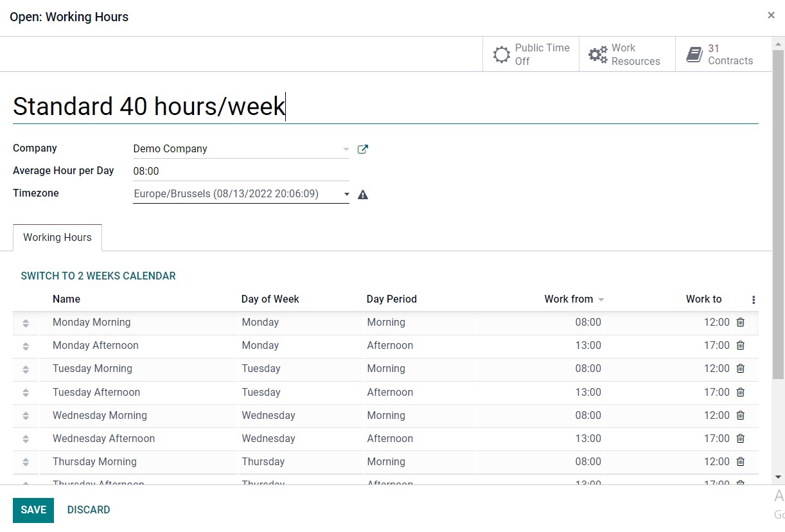The width and height of the screenshot is (785, 532).
Task: Switch to 2 weeks calendar
Action: pos(98,276)
